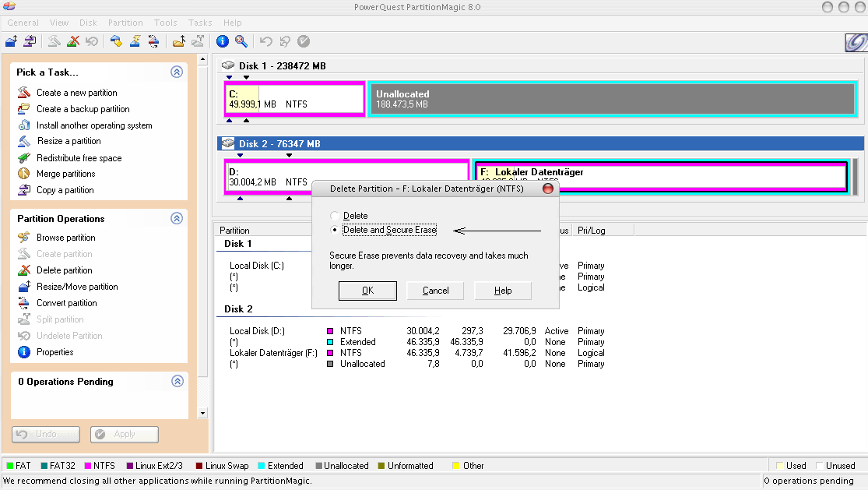Click the Browse partition folder toolbar icon
Viewport: 868px width, 490px height.
coord(179,41)
